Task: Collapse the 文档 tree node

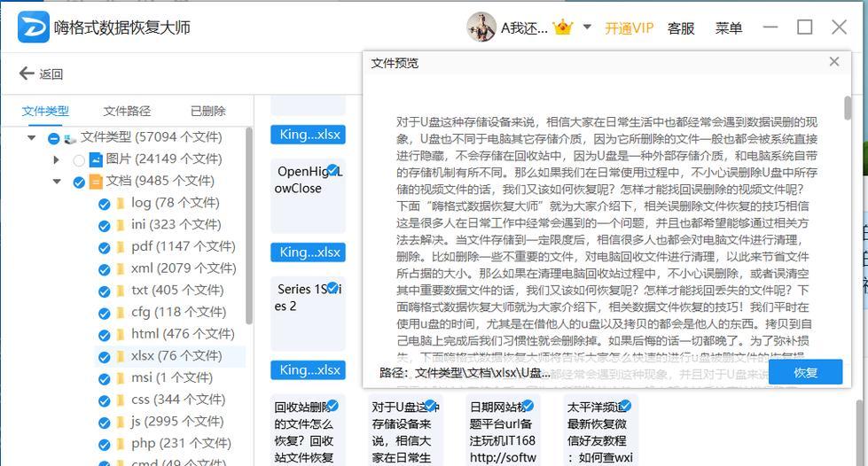Action: tap(57, 181)
